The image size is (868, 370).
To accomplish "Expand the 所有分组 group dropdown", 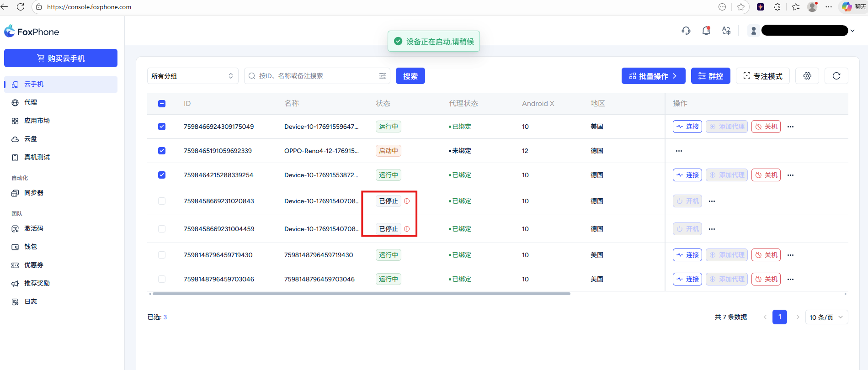I will 192,76.
